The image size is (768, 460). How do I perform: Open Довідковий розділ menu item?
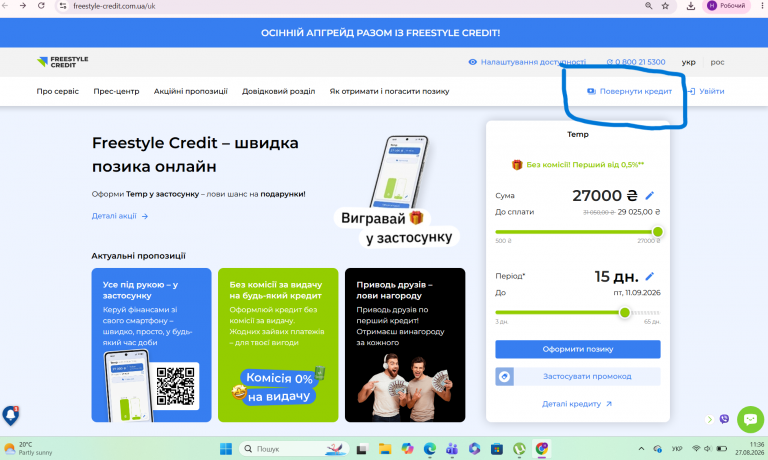pos(278,91)
